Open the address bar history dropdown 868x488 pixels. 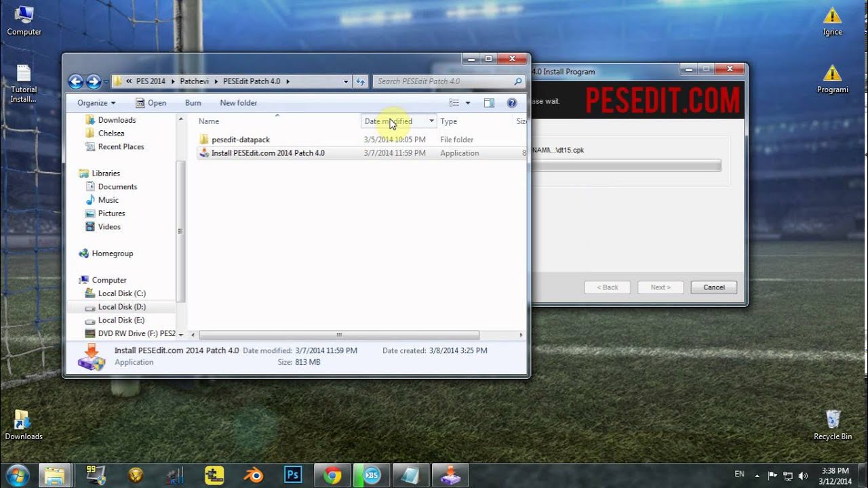click(x=346, y=81)
